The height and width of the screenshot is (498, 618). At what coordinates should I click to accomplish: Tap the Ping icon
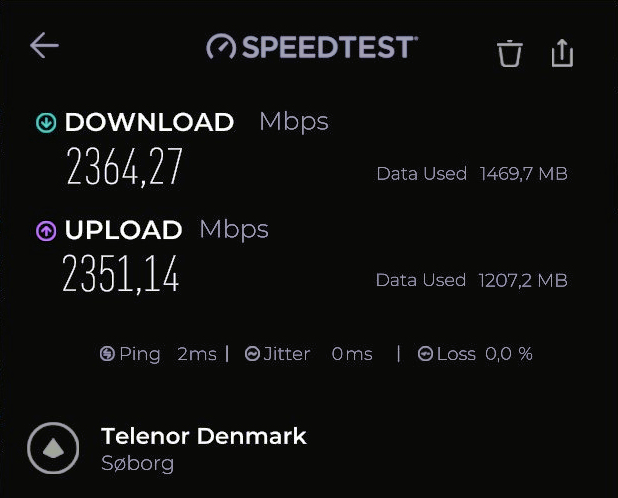[107, 354]
